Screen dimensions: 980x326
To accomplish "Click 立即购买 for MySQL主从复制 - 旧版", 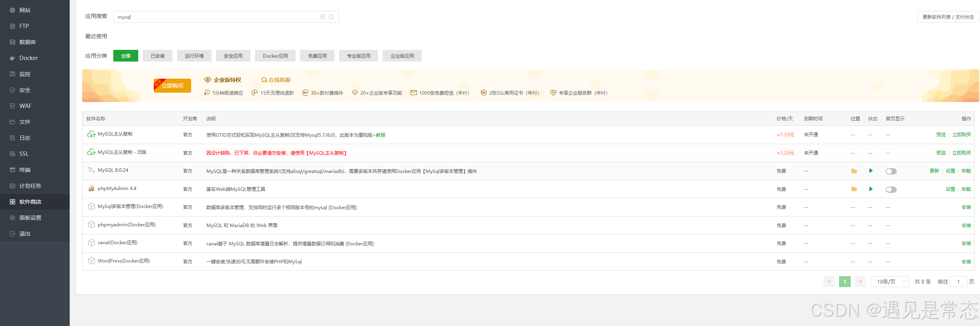I will click(x=961, y=153).
